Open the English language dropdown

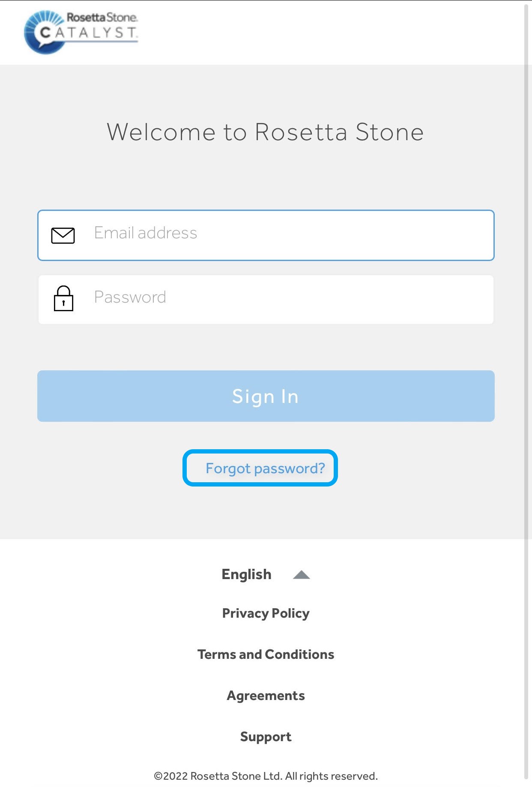(x=247, y=574)
